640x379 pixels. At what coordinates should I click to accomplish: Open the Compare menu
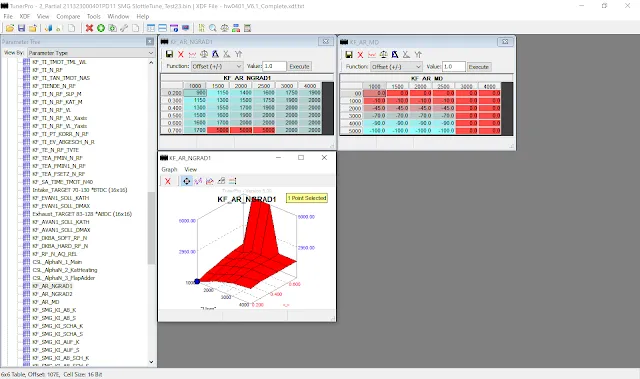coord(68,16)
